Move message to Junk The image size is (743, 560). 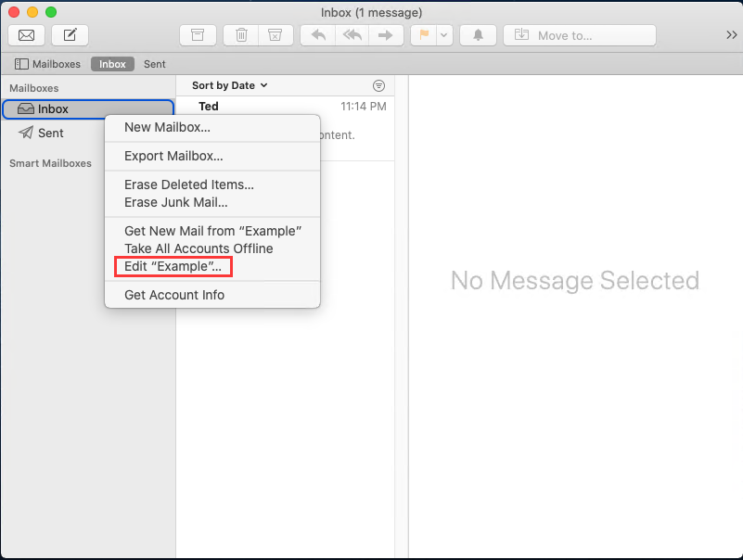[274, 35]
